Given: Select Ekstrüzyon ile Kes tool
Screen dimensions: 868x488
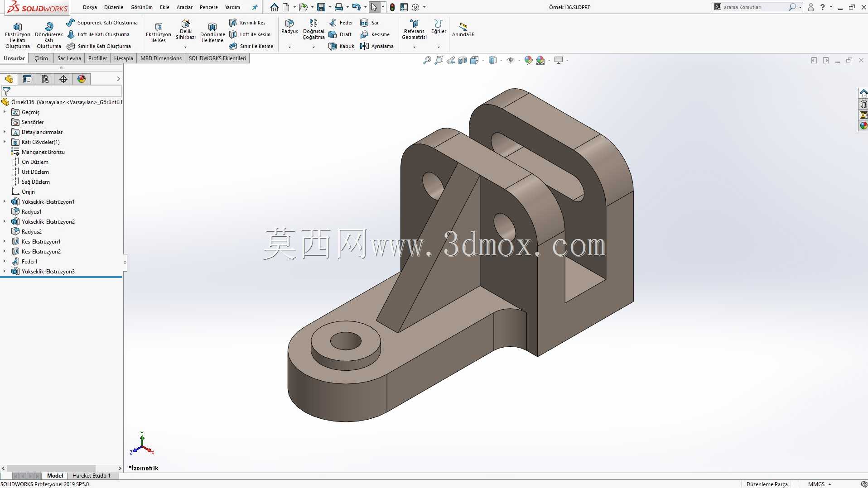Looking at the screenshot, I should click(x=159, y=33).
